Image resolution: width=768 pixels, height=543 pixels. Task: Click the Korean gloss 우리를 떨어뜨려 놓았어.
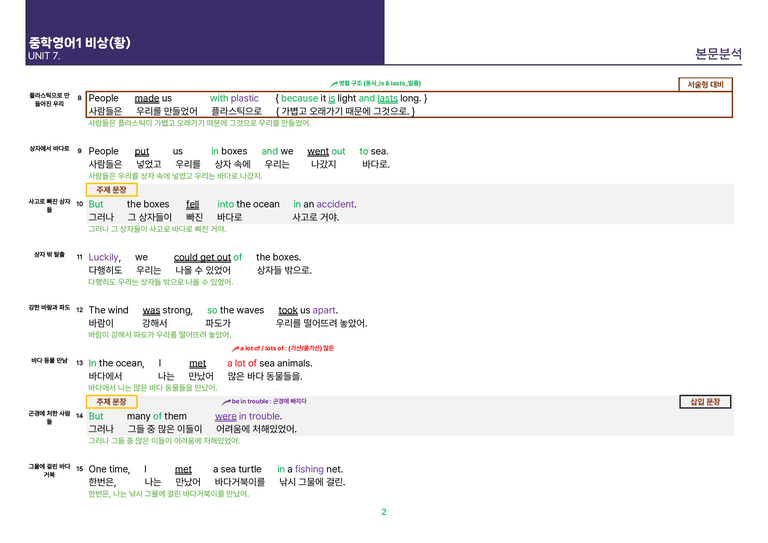tap(321, 323)
